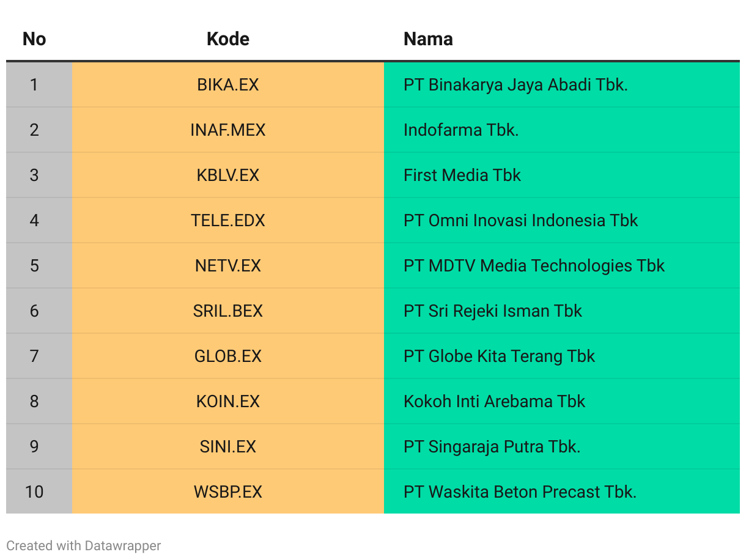The image size is (746, 560).
Task: Click the KBLV.EX code cell
Action: tap(228, 175)
